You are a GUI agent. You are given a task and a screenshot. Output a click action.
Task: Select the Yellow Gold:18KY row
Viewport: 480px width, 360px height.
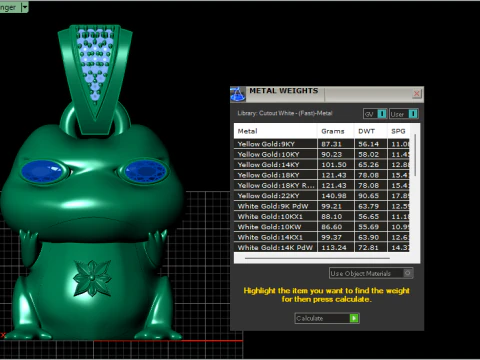[322, 175]
